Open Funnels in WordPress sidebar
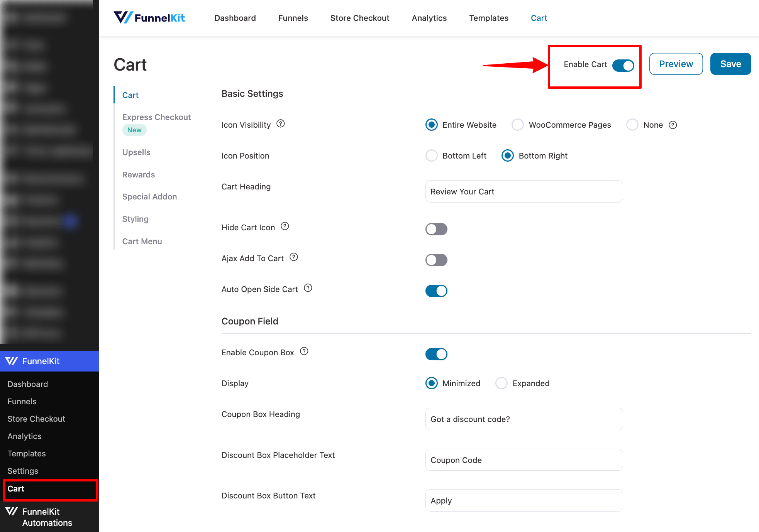This screenshot has height=532, width=759. (22, 402)
